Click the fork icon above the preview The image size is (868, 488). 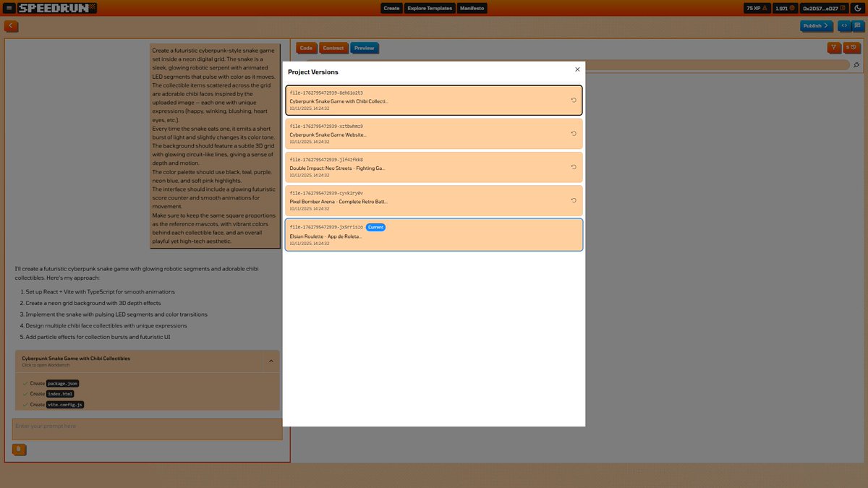(834, 48)
